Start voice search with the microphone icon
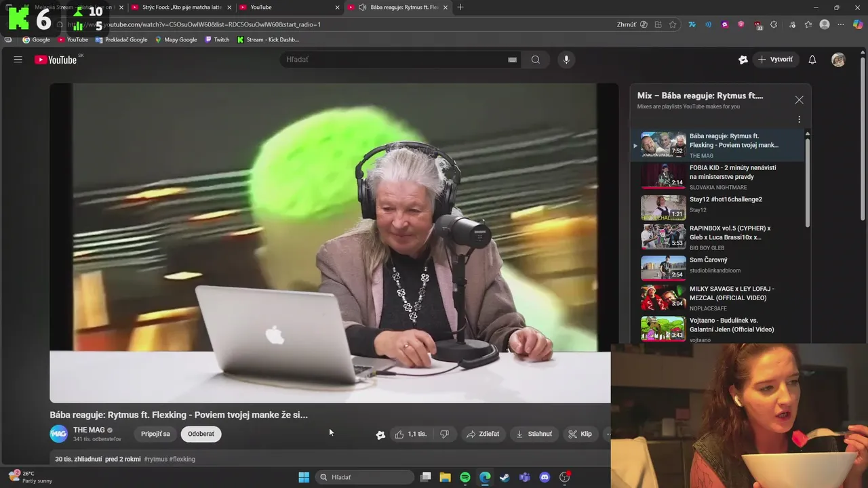 [566, 60]
